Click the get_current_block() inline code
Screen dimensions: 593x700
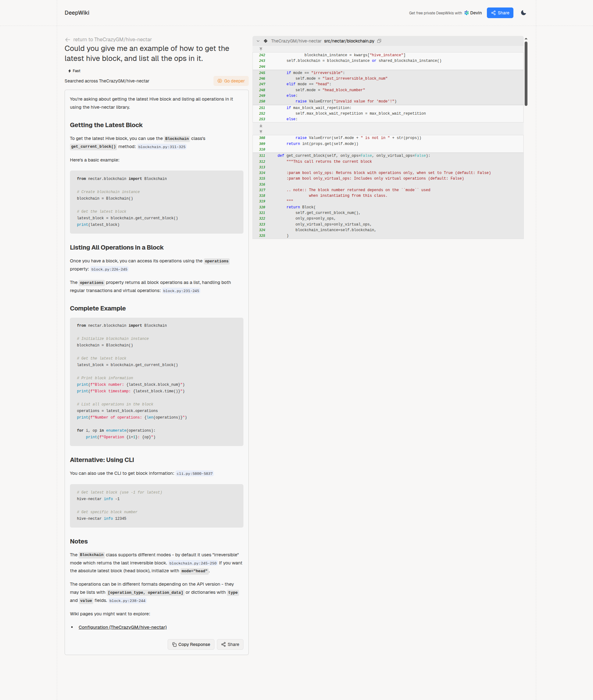(93, 147)
